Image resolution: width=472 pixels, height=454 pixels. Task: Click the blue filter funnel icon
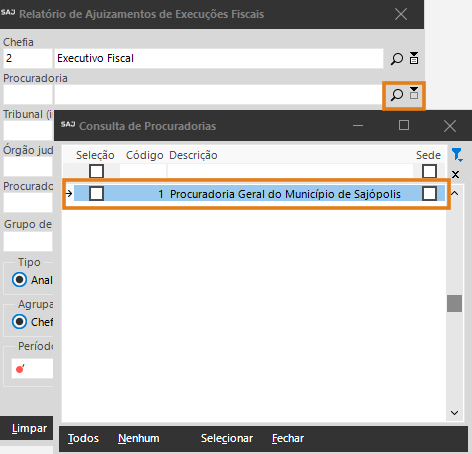[x=457, y=155]
